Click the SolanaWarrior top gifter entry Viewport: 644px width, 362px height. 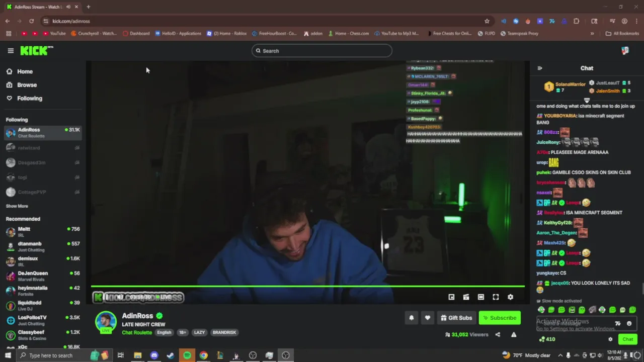click(565, 86)
